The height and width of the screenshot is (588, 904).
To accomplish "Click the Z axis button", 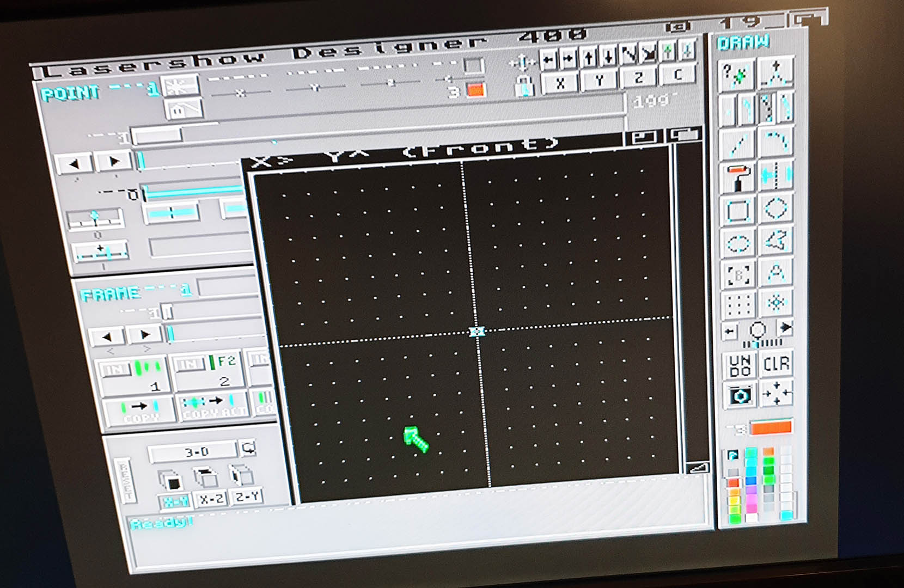I will pyautogui.click(x=638, y=78).
